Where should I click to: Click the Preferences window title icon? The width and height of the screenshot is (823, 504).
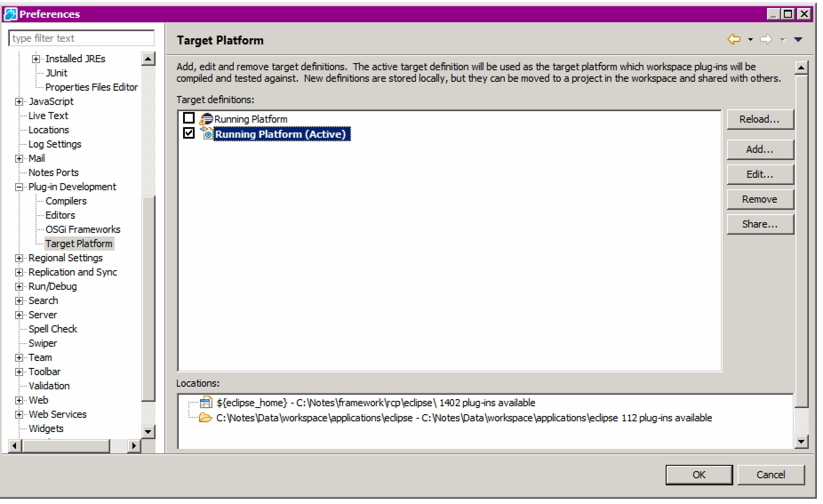[x=10, y=14]
